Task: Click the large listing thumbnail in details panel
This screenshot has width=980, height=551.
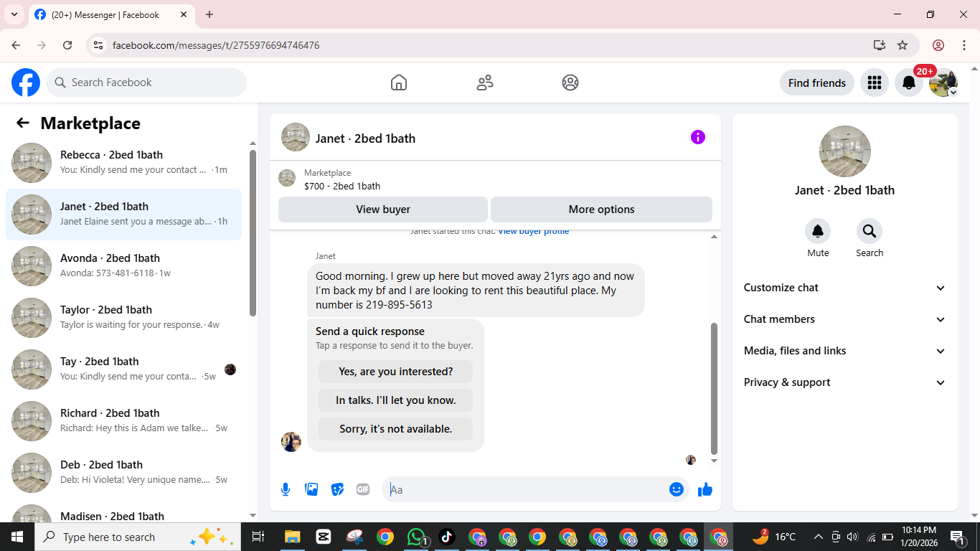Action: (x=845, y=151)
